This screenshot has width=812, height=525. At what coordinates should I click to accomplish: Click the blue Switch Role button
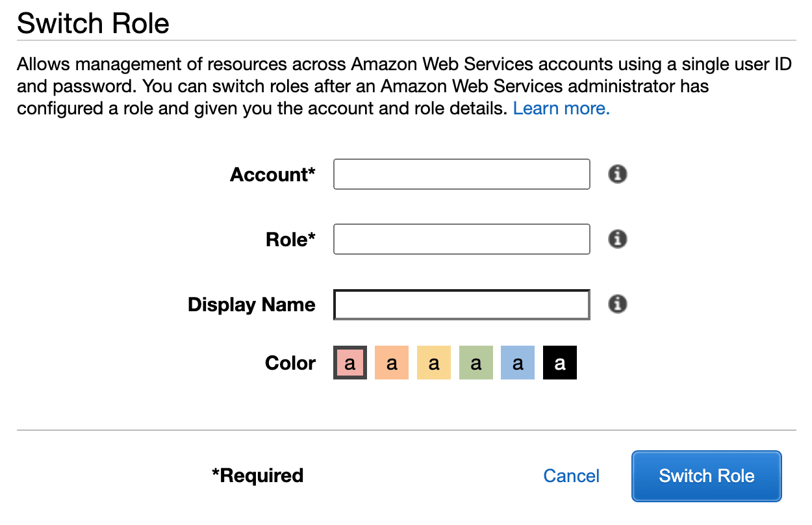click(707, 476)
